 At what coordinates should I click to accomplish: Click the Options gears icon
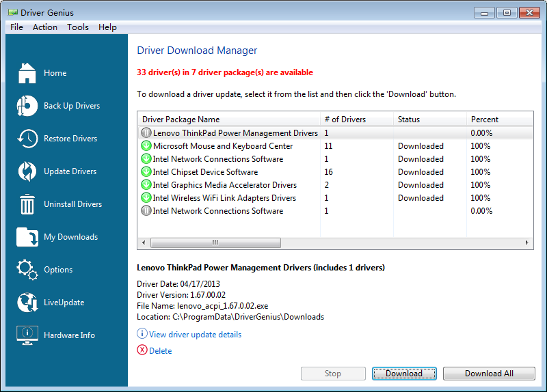tap(27, 270)
